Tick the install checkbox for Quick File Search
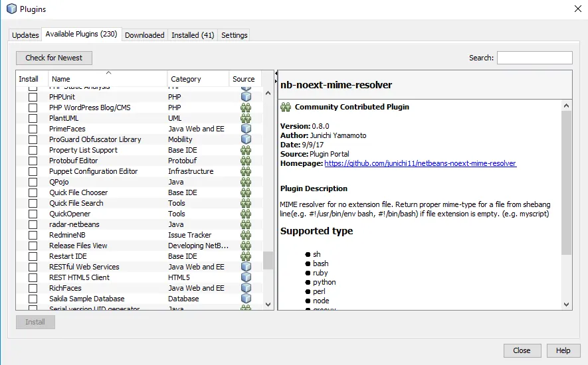The height and width of the screenshot is (365, 588). 33,203
